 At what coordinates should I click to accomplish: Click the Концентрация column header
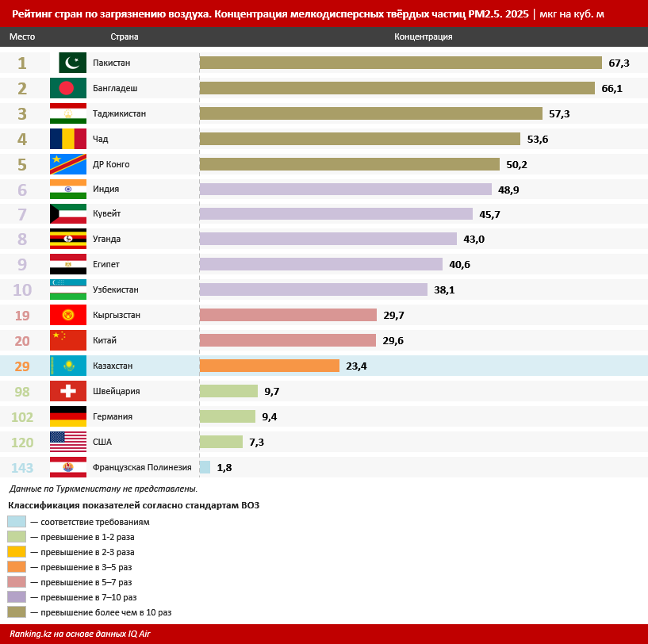[x=424, y=36]
